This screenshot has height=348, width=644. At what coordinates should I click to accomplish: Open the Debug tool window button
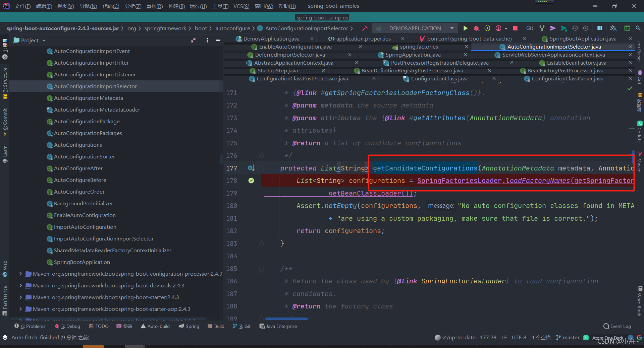(67, 326)
